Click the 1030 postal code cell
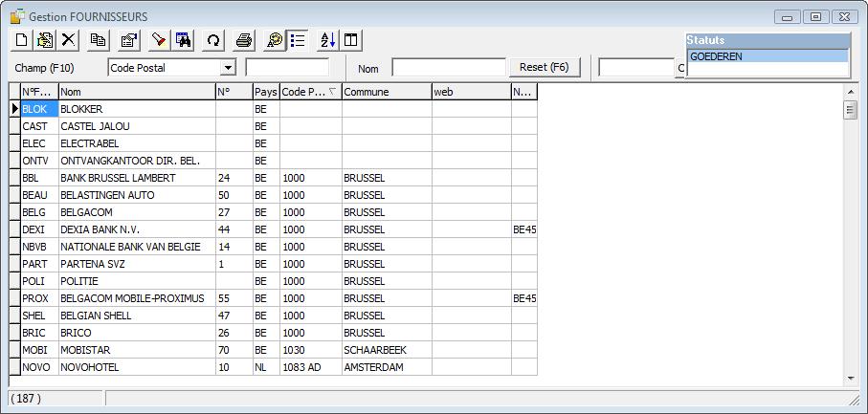The width and height of the screenshot is (868, 414). (311, 350)
